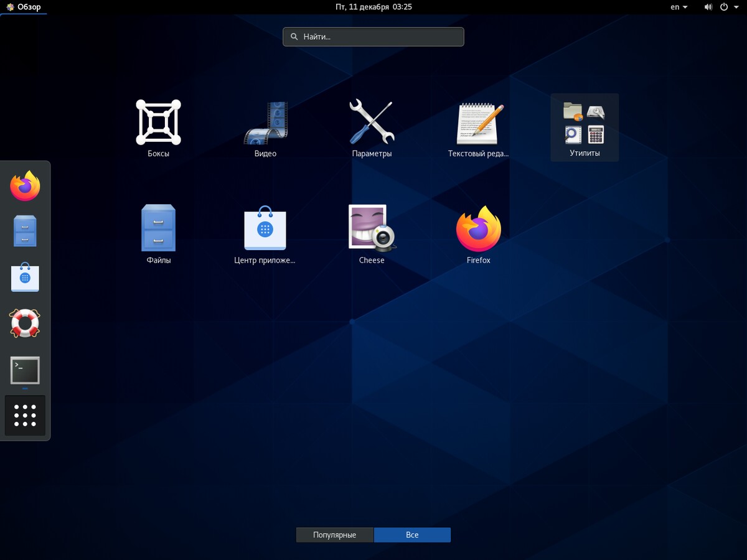Open Terminal from the dock

(x=25, y=371)
